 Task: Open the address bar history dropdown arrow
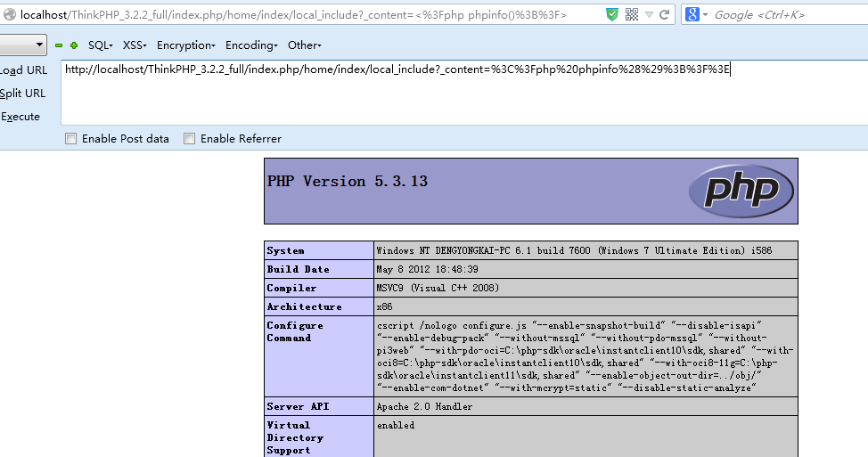tap(649, 15)
